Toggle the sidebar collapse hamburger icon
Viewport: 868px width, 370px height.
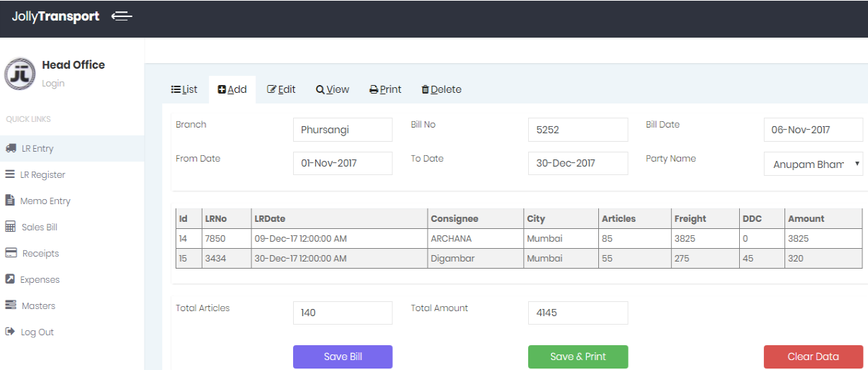click(122, 16)
